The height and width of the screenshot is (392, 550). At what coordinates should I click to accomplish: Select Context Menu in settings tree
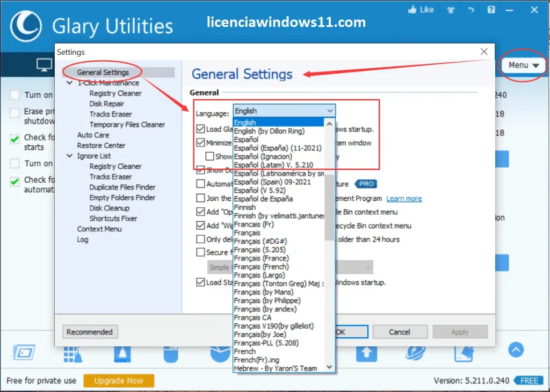(x=99, y=229)
